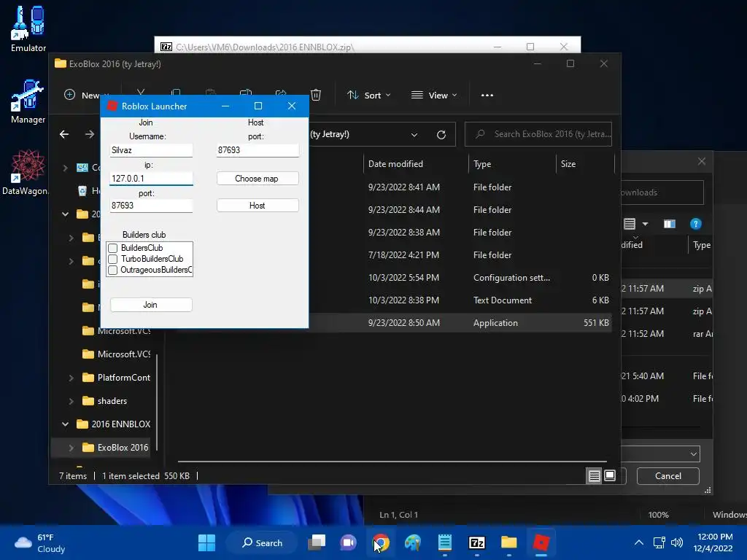Switch to details view icon in status bar
Screen dimensions: 747x560
[594, 475]
